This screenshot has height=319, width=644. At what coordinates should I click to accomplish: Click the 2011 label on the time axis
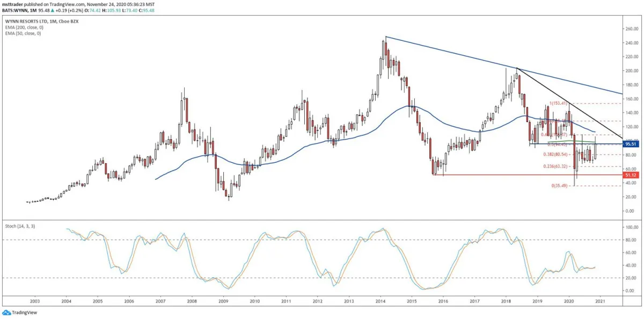point(286,302)
